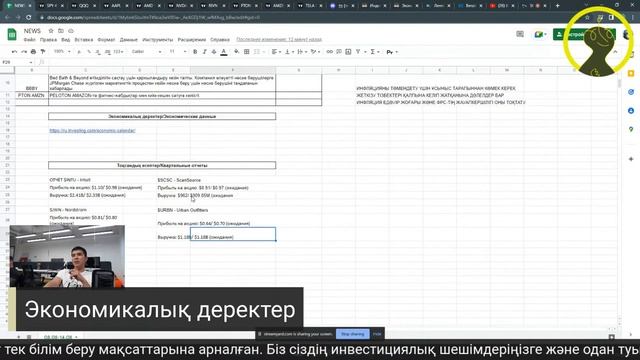Get add-ons with the side panel plus
The width and height of the screenshot is (640, 360).
631,159
